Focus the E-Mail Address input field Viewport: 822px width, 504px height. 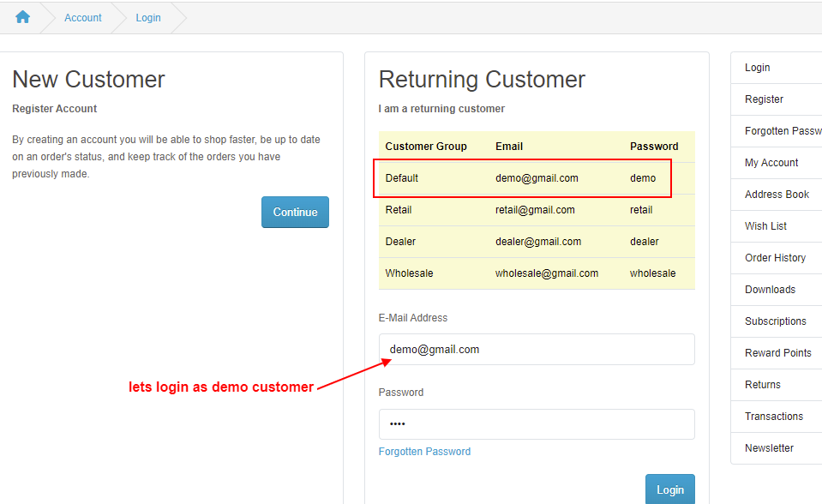(x=537, y=350)
